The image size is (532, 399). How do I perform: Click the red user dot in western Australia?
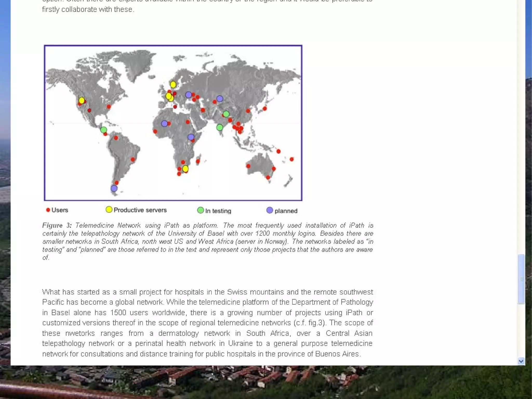248,166
